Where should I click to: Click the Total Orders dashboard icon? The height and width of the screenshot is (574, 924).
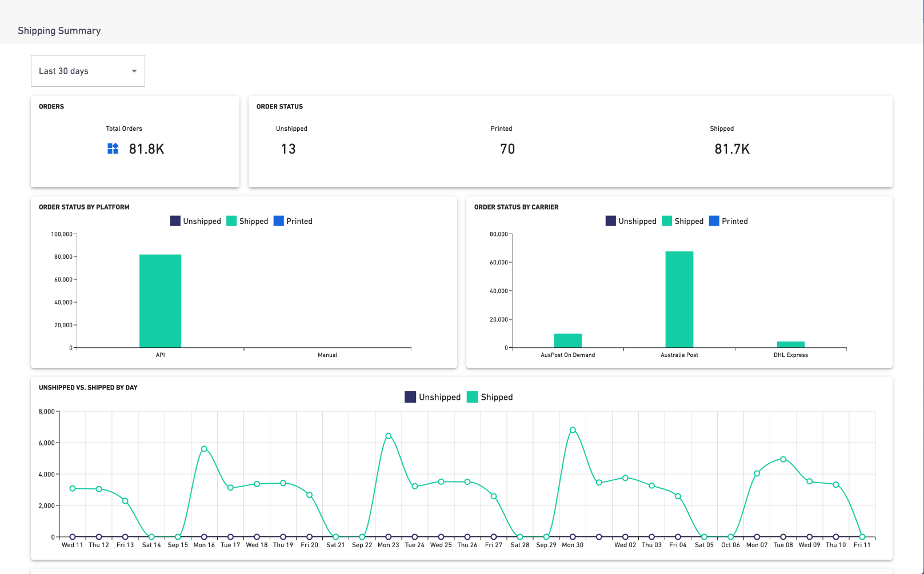point(113,148)
